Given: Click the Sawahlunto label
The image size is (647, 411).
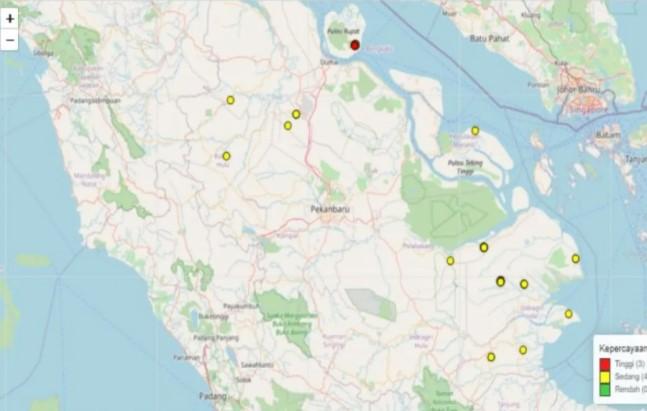Looking at the screenshot, I should (257, 365).
